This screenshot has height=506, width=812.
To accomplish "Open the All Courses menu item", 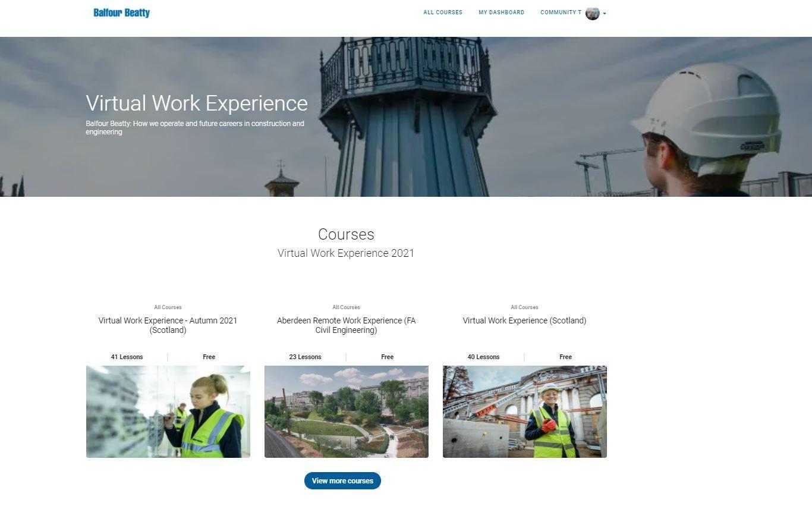I will (x=442, y=12).
